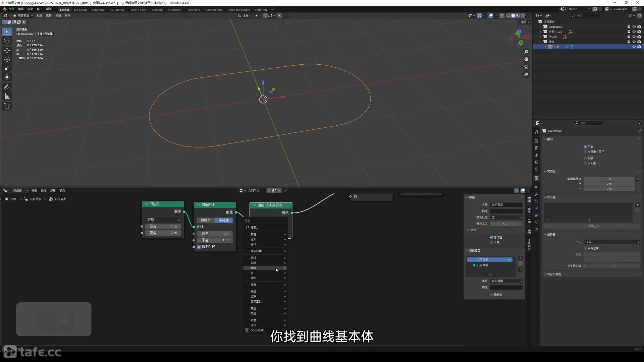Open the 类型 dropdown showing 几何数据
This screenshot has width=644, height=362.
pyautogui.click(x=506, y=281)
